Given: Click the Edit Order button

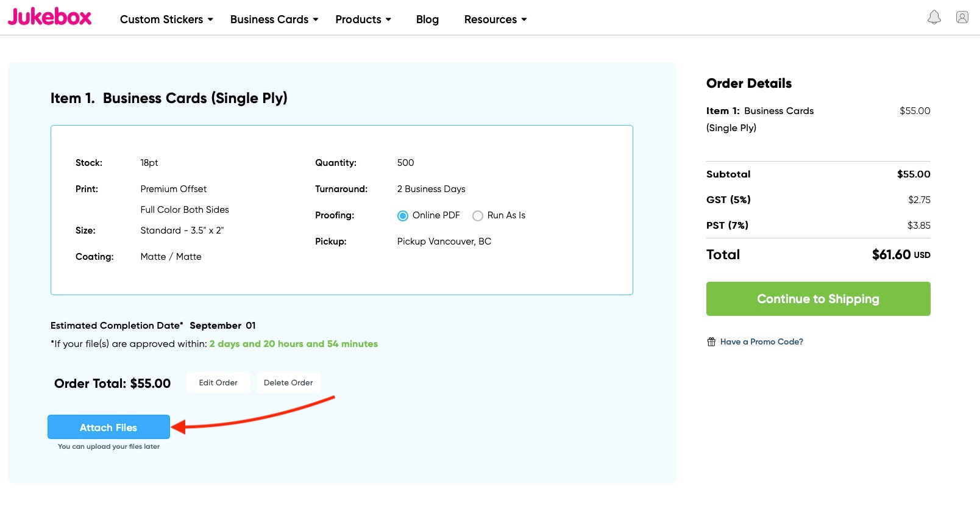Looking at the screenshot, I should 218,383.
